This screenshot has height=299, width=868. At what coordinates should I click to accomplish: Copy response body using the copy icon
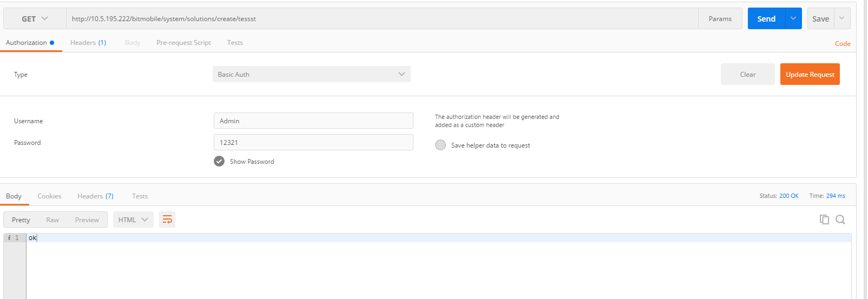[824, 220]
